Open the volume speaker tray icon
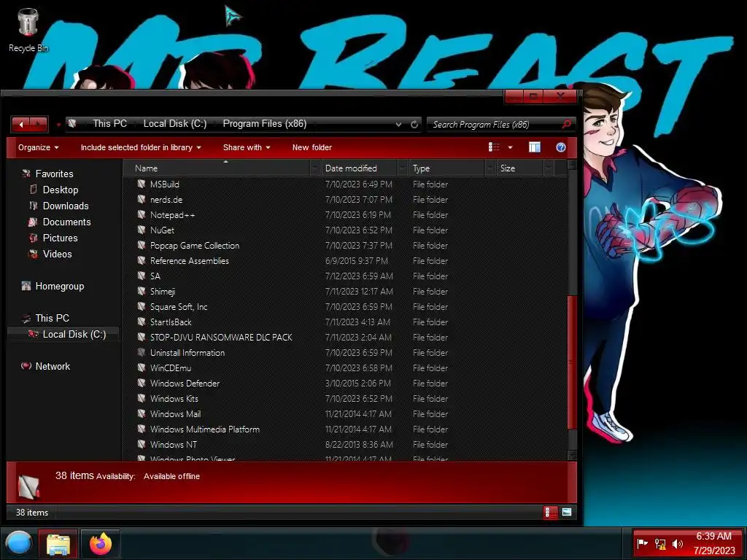This screenshot has width=747, height=560. (677, 543)
